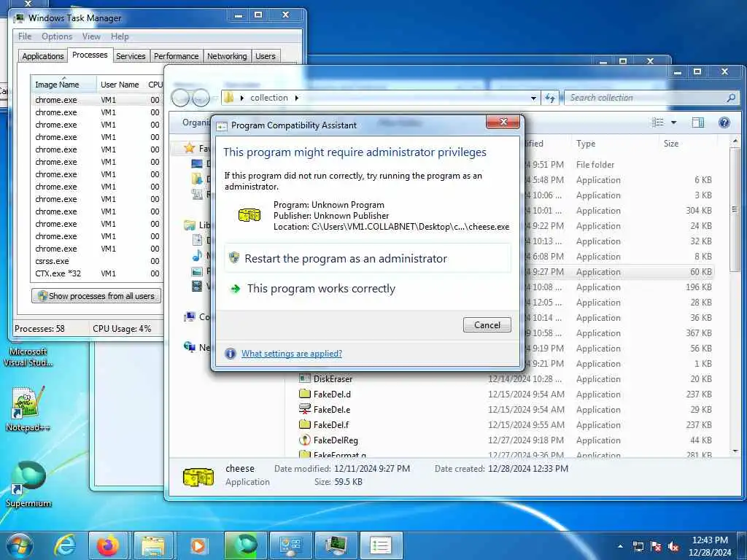
Task: Select the DiskEraser file
Action: (x=333, y=379)
